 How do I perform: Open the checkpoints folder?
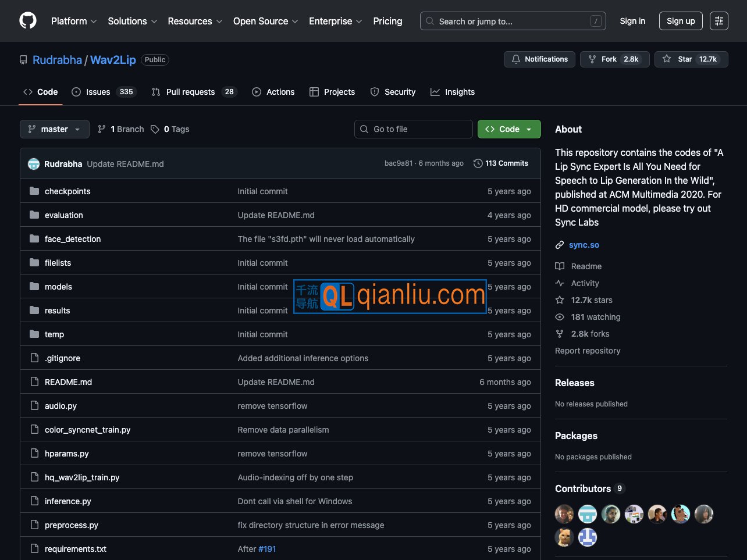coord(67,191)
